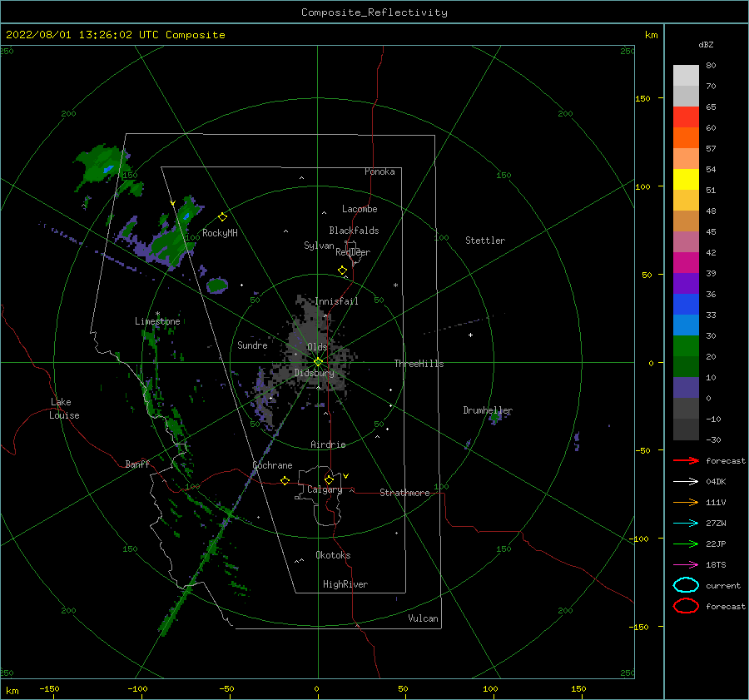Screen dimensions: 749x700
Task: Click the Blackfalds town label
Action: [x=354, y=231]
